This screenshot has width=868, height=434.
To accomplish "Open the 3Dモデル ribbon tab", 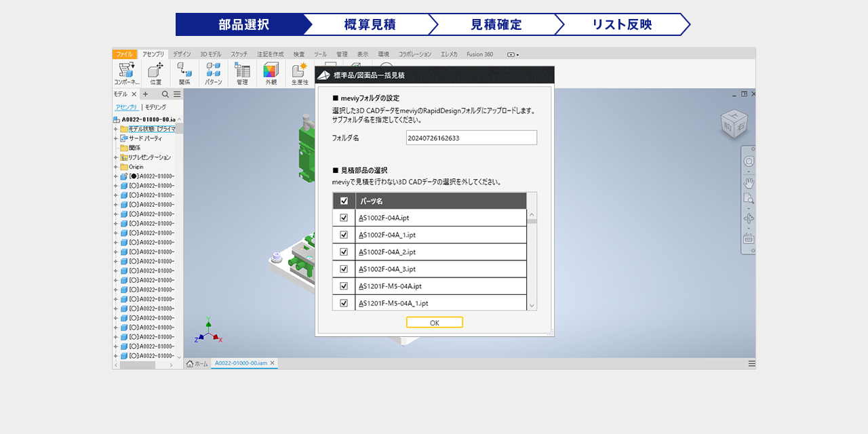I will [x=210, y=54].
